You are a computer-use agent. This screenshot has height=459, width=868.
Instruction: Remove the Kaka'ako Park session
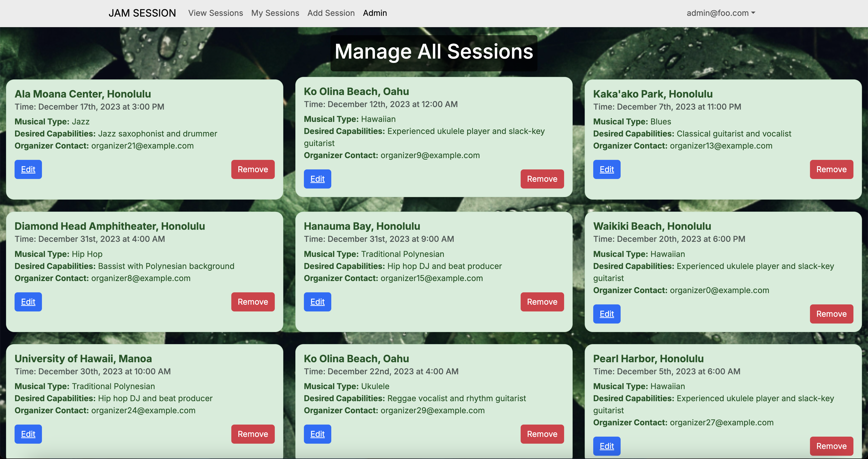click(831, 169)
